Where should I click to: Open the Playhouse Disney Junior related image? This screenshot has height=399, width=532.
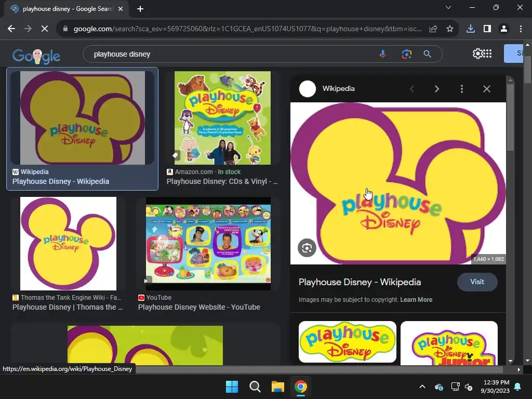449,343
